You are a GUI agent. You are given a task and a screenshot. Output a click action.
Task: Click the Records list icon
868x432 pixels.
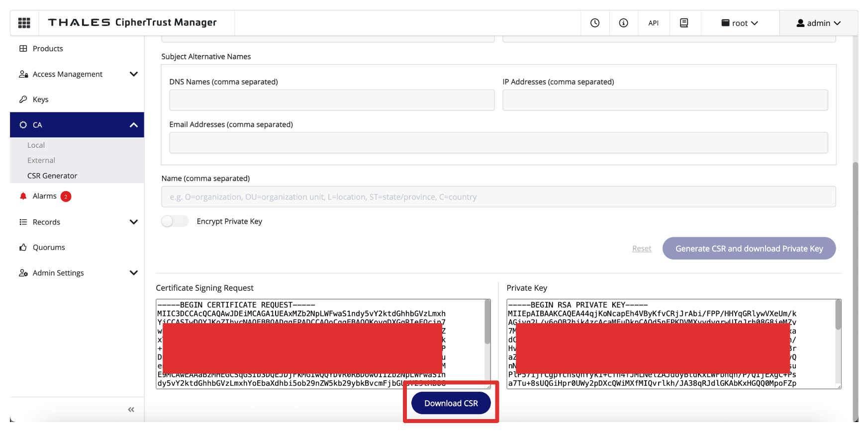coord(23,222)
